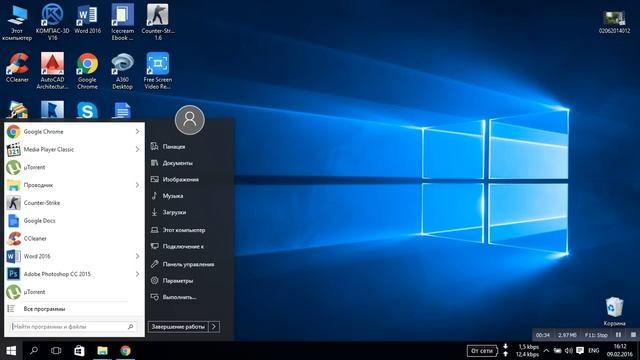Click the Завершение работы button
This screenshot has height=360, width=640.
pyautogui.click(x=178, y=327)
